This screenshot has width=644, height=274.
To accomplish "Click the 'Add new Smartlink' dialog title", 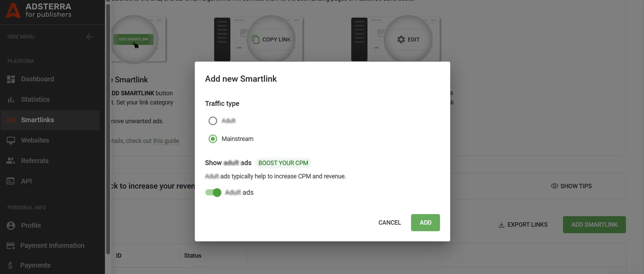I will pyautogui.click(x=241, y=79).
